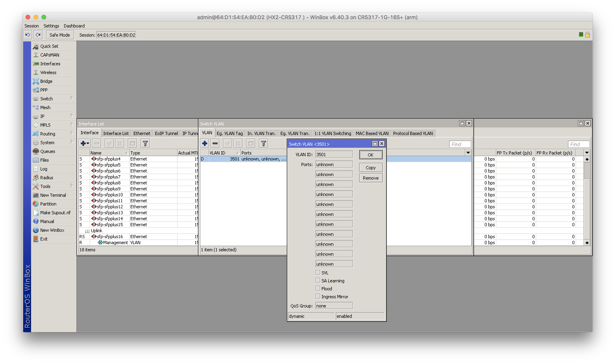Toggle the SA Learning checkbox

pyautogui.click(x=318, y=281)
